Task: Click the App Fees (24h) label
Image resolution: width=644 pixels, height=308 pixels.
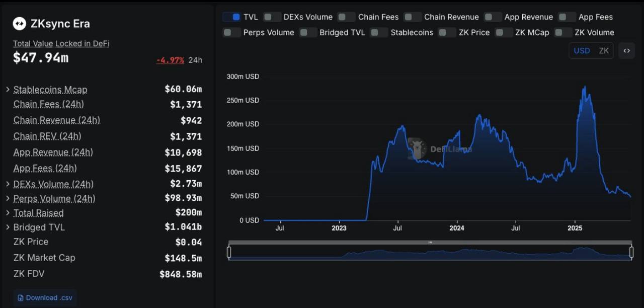Action: point(45,169)
